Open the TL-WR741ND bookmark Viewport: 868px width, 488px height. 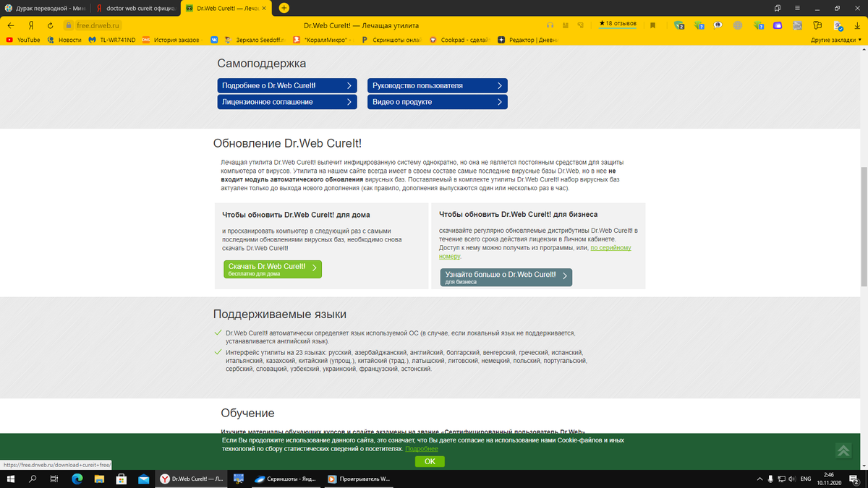(x=111, y=40)
